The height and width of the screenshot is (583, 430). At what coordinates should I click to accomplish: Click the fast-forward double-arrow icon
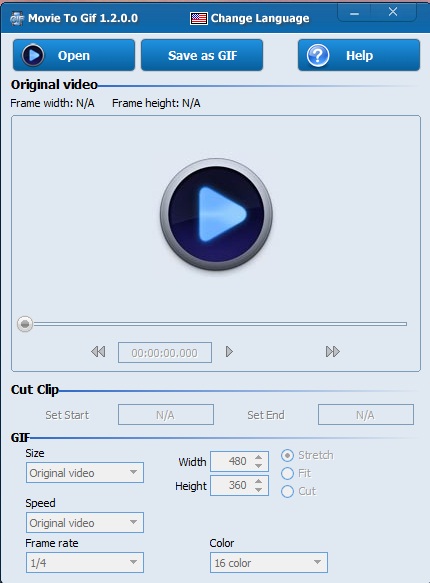pyautogui.click(x=333, y=352)
